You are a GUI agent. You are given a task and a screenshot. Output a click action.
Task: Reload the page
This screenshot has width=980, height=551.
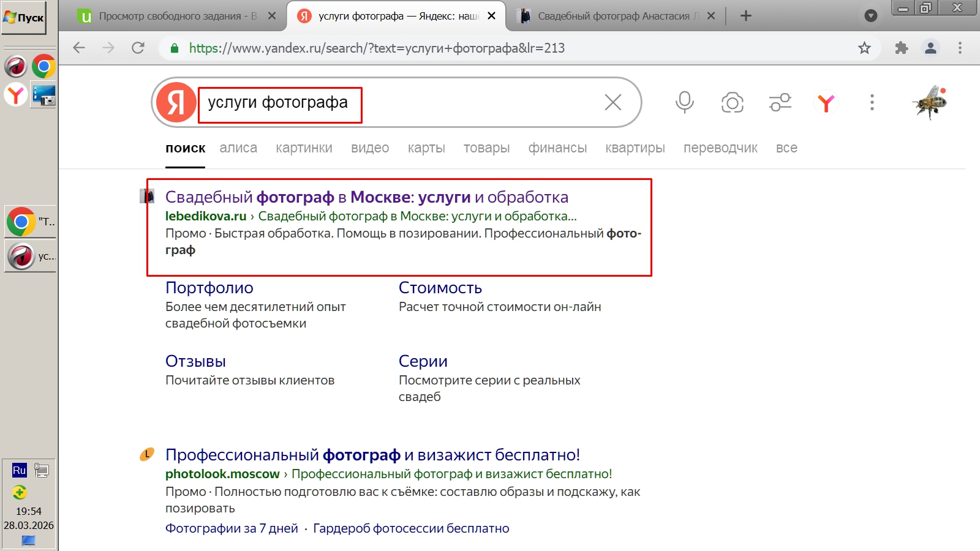pyautogui.click(x=138, y=48)
